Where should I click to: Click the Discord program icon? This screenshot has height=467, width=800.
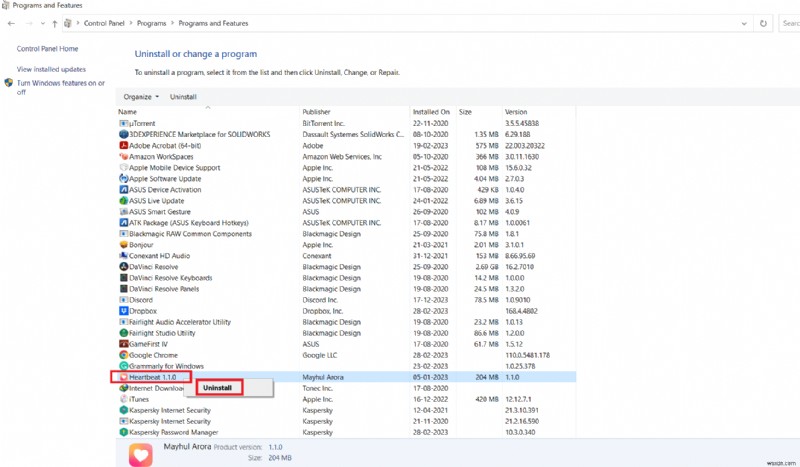123,300
